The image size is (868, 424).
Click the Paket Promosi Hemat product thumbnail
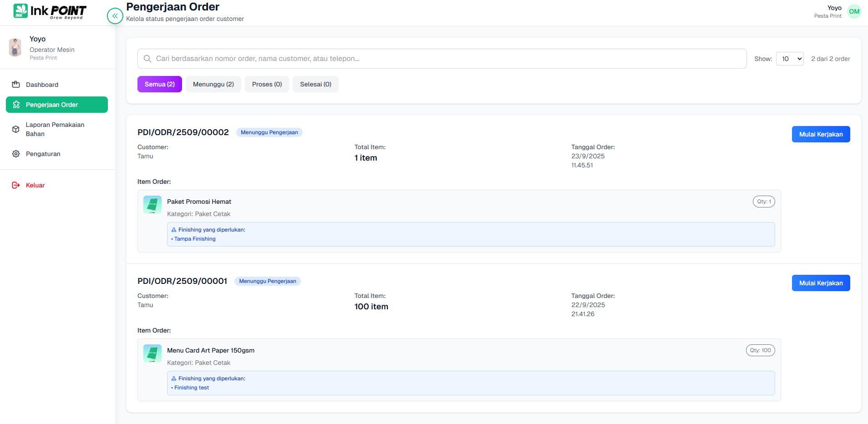[152, 205]
